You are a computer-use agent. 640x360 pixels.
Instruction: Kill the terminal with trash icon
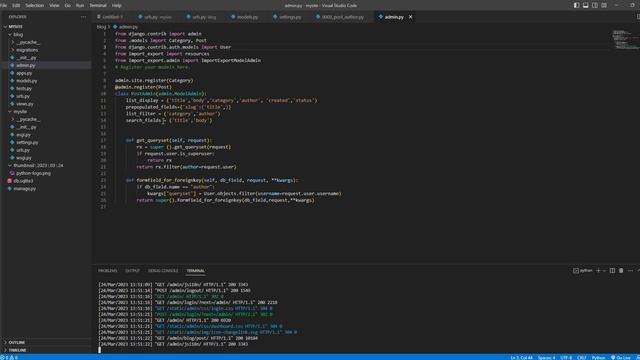click(621, 271)
